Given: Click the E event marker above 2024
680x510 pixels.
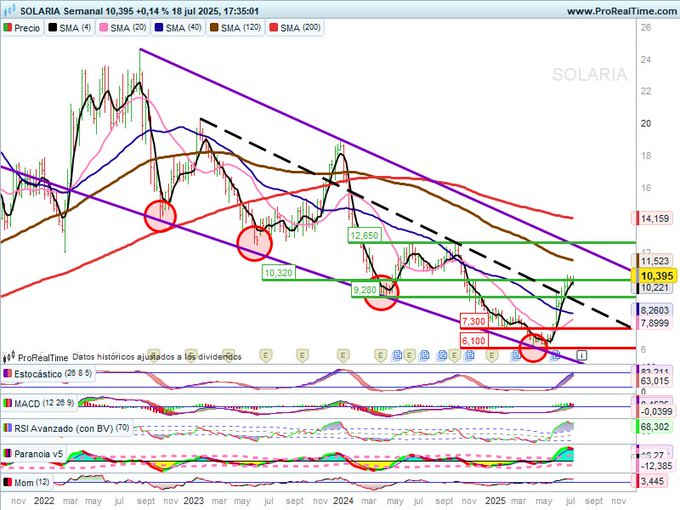Looking at the screenshot, I should point(343,356).
